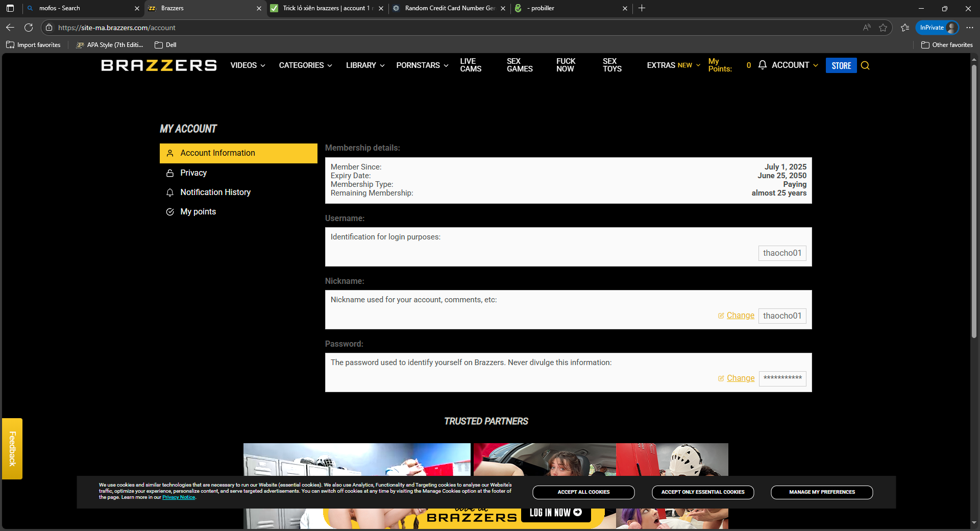The height and width of the screenshot is (531, 980).
Task: Add page to favorites star icon
Action: click(x=883, y=28)
